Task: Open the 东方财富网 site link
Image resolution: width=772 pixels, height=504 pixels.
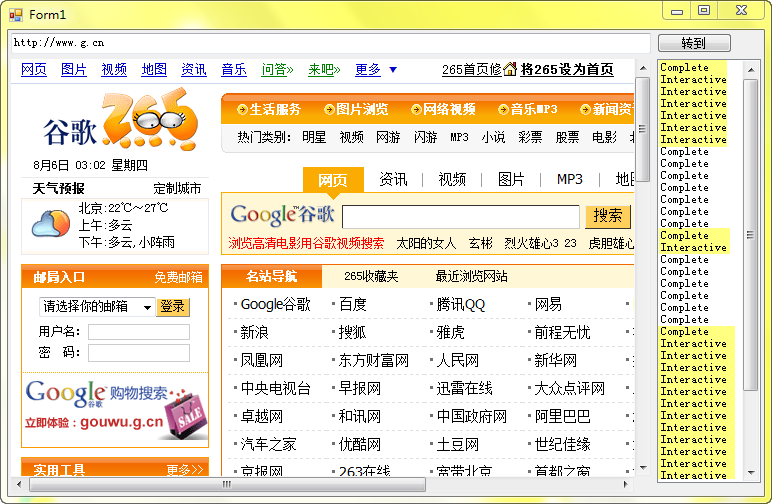Action: coord(374,361)
